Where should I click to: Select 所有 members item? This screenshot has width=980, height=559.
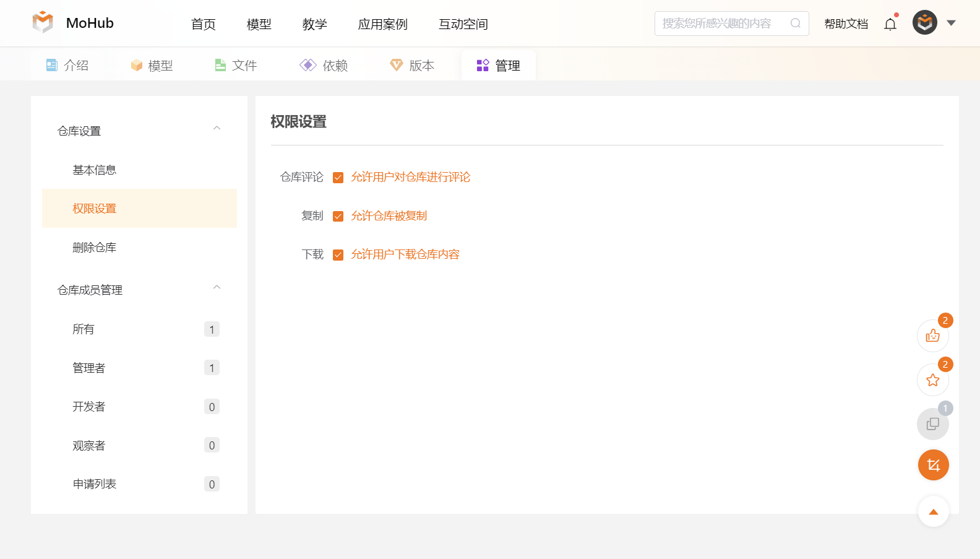[139, 329]
